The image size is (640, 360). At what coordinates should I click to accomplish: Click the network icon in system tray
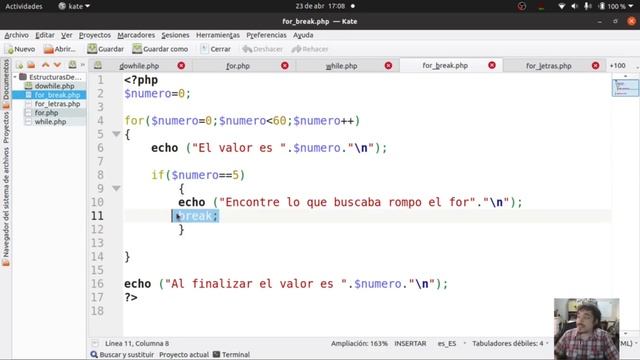tap(562, 6)
